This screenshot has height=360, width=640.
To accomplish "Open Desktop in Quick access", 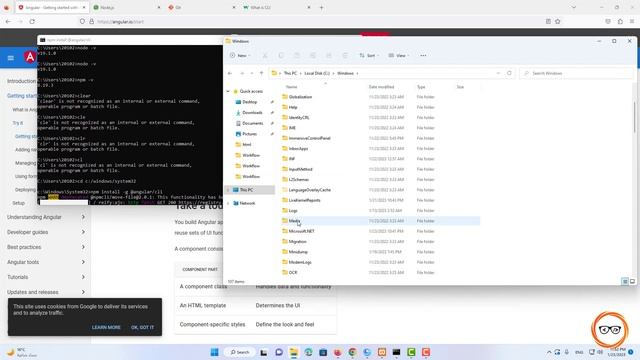I will (x=249, y=102).
